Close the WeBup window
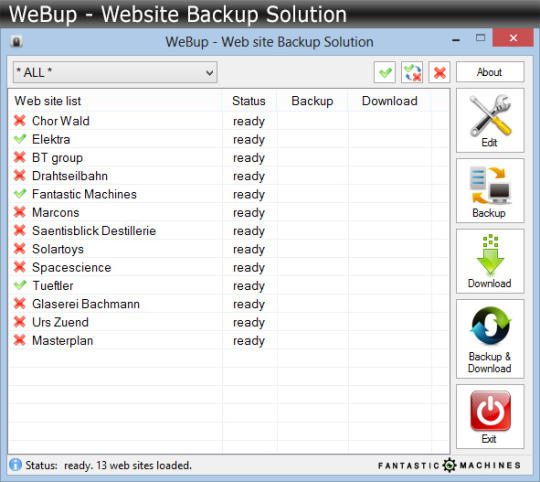 [513, 38]
